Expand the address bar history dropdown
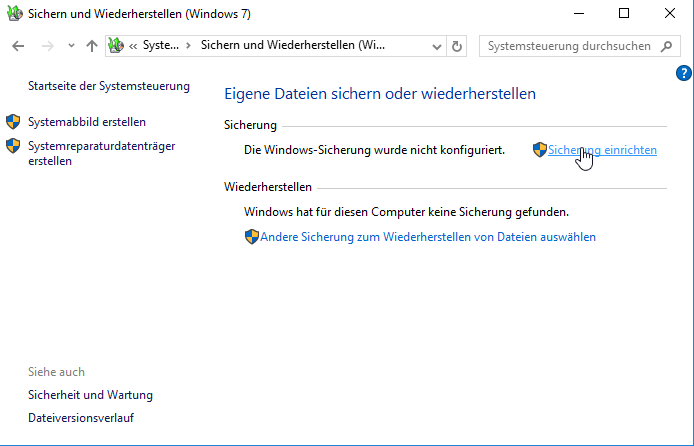 [x=436, y=46]
